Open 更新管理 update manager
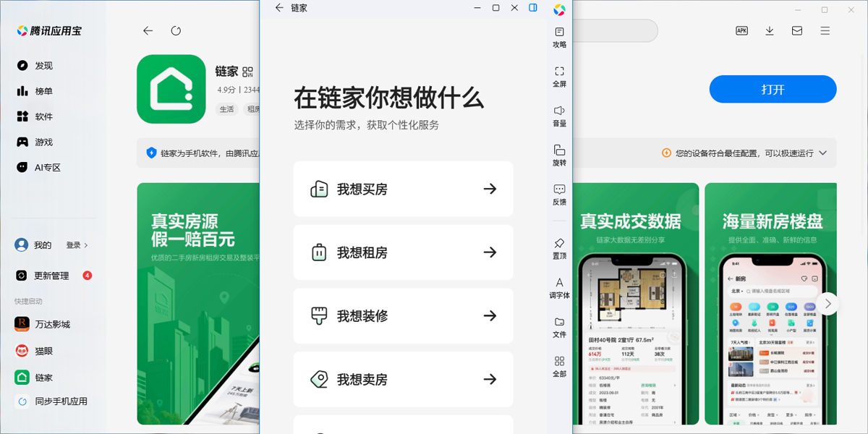This screenshot has width=868, height=434. coord(42,276)
